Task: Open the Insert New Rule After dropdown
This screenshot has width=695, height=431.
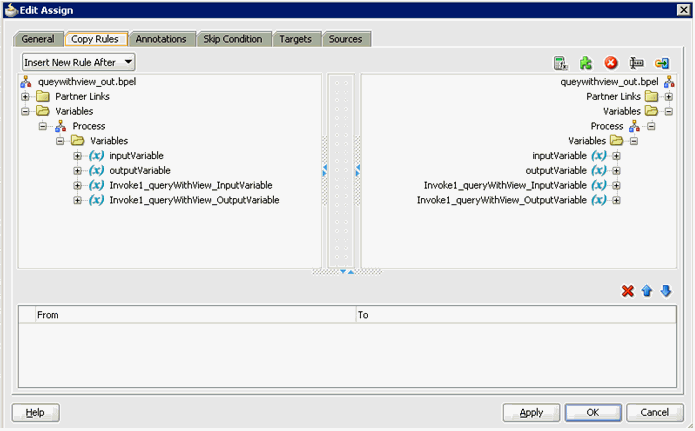Action: pyautogui.click(x=78, y=63)
